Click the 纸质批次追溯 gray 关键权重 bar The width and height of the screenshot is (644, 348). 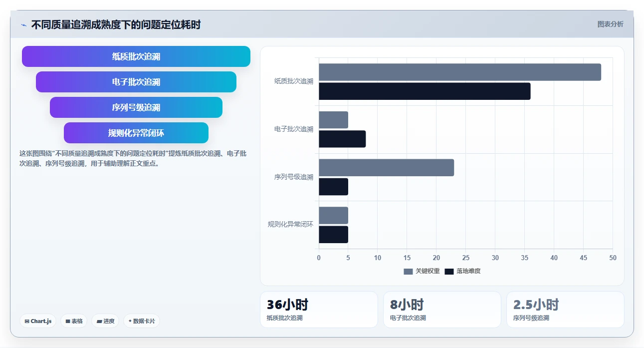point(460,72)
